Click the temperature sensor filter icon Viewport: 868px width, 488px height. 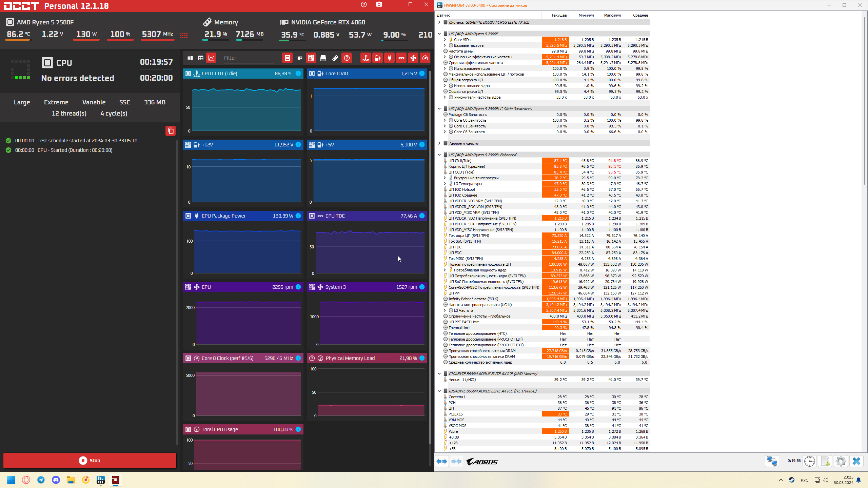coord(366,58)
